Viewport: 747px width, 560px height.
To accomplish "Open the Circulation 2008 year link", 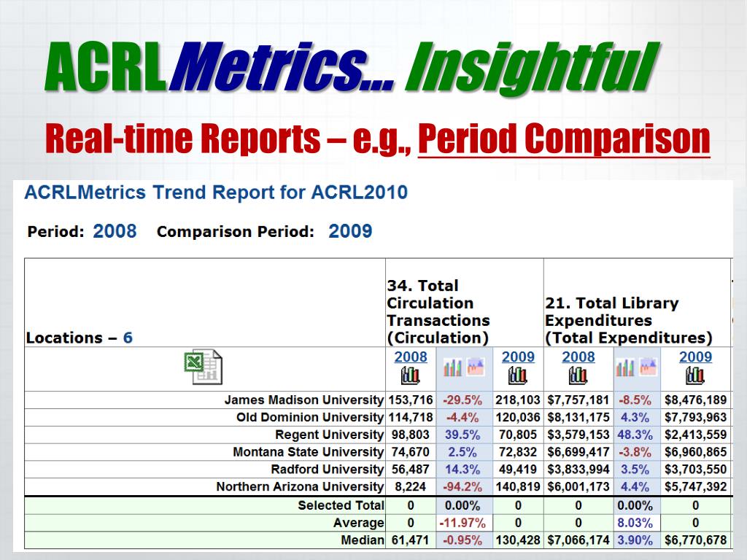I will click(411, 357).
